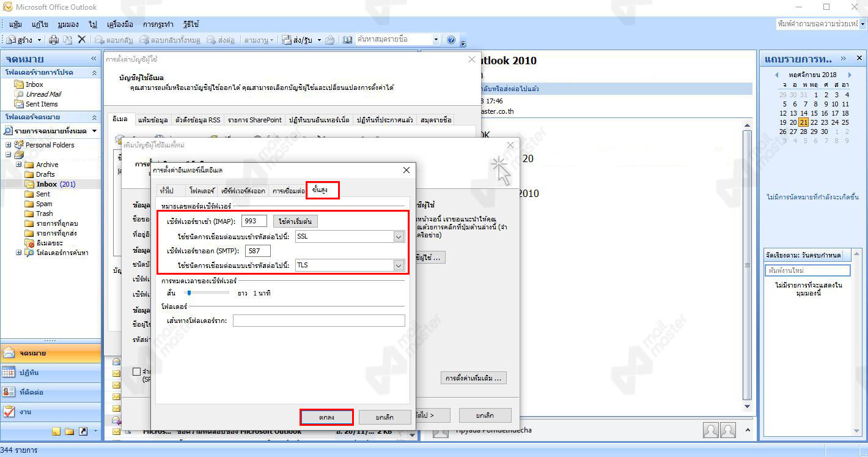Click the ตกลง button to confirm settings
Viewport: 868px width, 457px height.
(x=326, y=417)
